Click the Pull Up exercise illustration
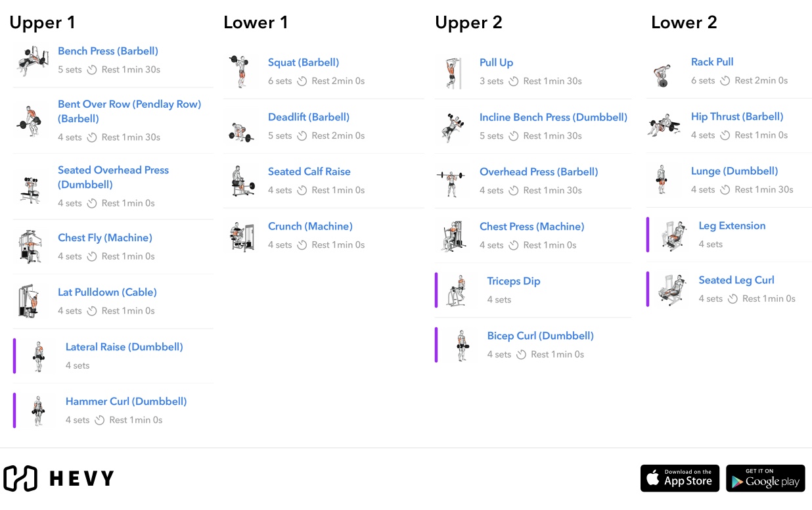 point(454,72)
